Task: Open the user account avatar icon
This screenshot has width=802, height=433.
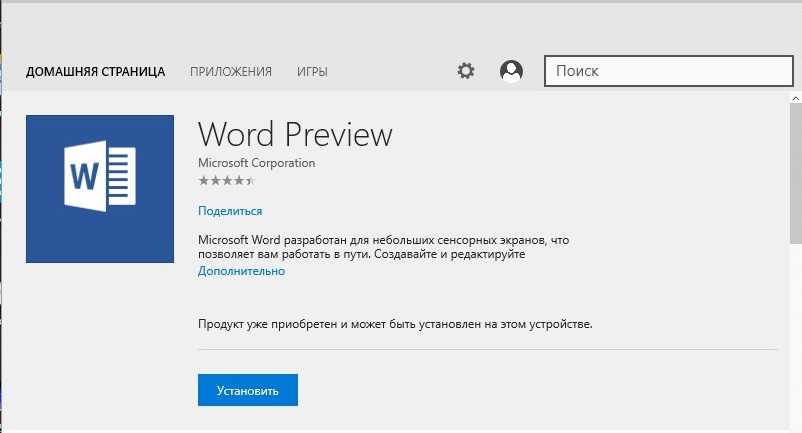Action: (x=511, y=71)
